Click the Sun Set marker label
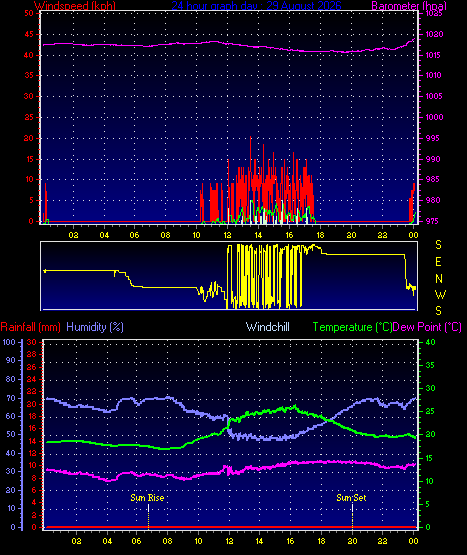Screen dimensions: 467x555 click(x=351, y=498)
